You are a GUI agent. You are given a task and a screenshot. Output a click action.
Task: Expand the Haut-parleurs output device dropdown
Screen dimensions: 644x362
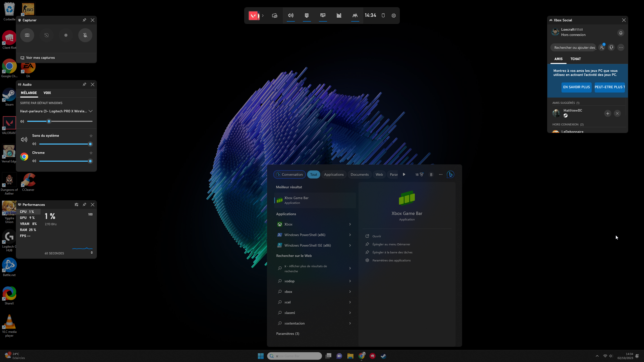(91, 111)
